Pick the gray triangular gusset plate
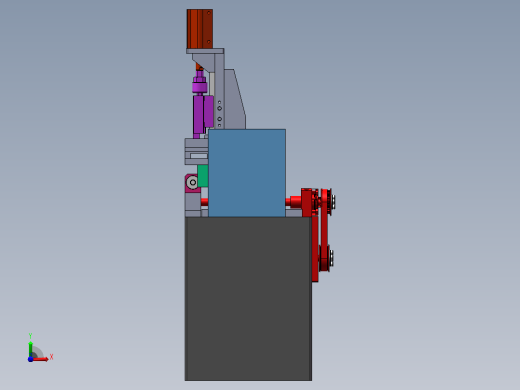The height and width of the screenshot is (390, 520). pyautogui.click(x=235, y=99)
